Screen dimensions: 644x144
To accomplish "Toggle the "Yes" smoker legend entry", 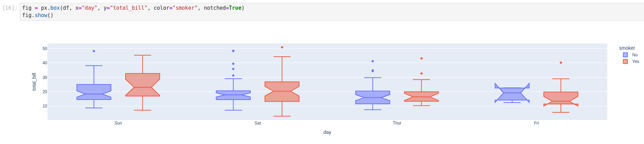I will [x=635, y=62].
